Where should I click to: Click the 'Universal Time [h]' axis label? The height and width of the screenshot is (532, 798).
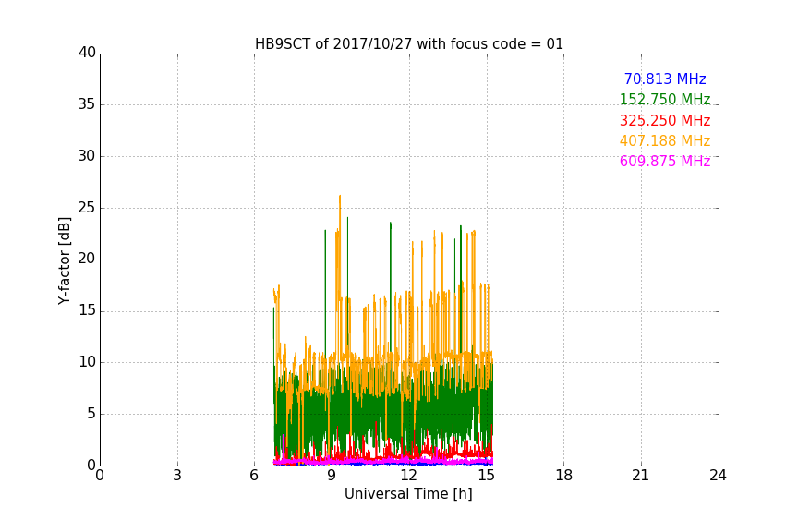[408, 494]
